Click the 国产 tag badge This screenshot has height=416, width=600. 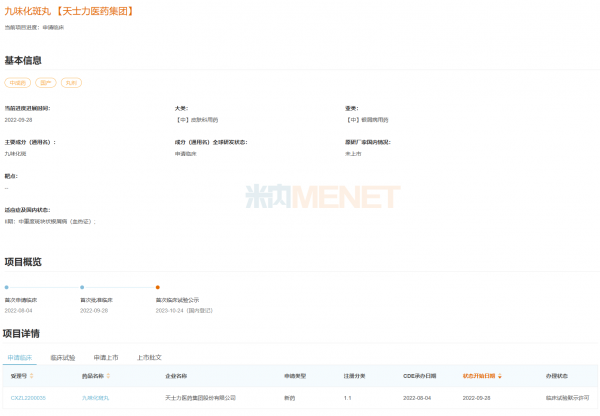coord(46,83)
